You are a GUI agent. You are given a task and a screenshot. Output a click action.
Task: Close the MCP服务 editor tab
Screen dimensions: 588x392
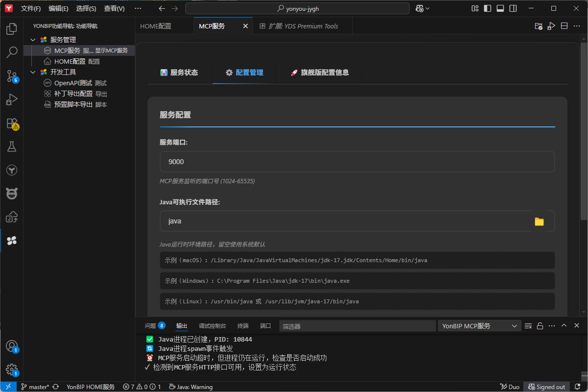245,26
